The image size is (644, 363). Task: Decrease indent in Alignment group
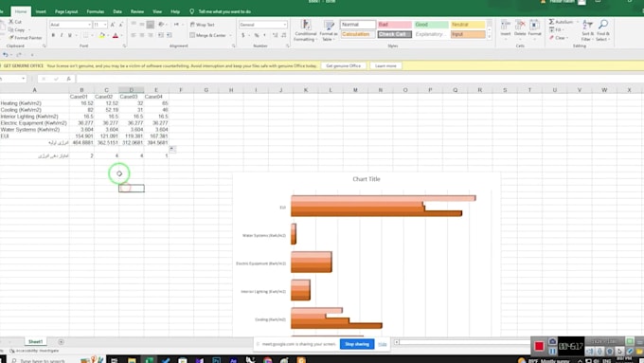point(161,35)
